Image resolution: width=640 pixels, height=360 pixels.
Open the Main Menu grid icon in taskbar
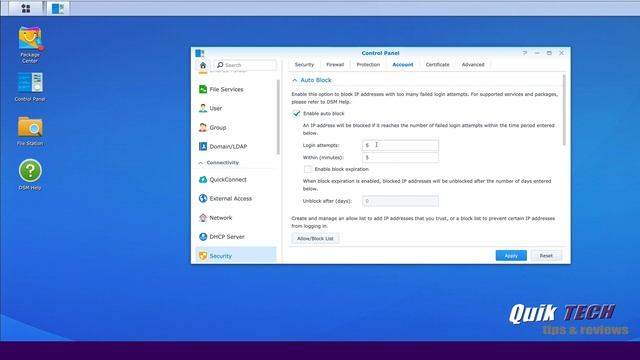(x=26, y=8)
